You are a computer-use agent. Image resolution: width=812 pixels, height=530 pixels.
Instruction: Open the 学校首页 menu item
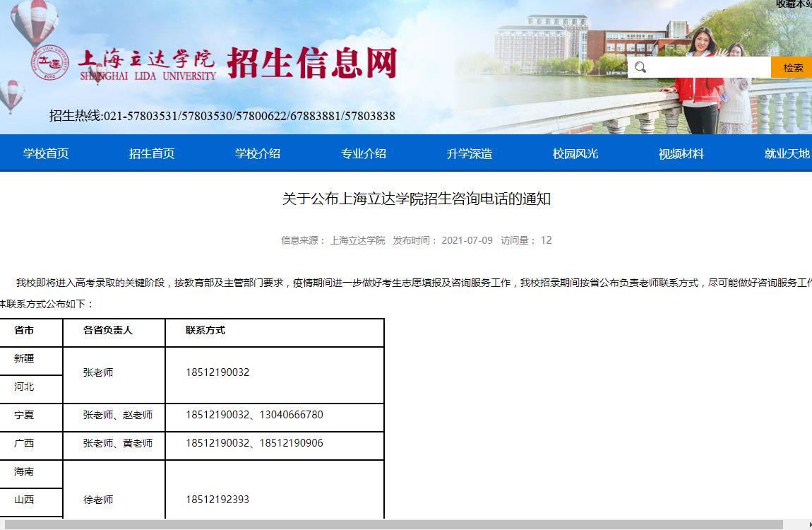(46, 153)
